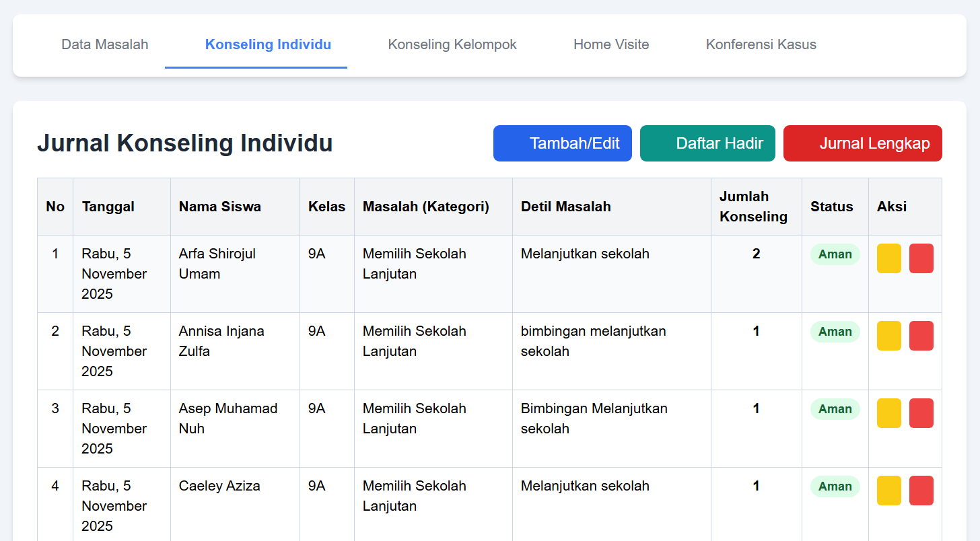The width and height of the screenshot is (980, 541).
Task: Click the red delete icon for Annisa Injana Zulfa
Action: pos(921,336)
